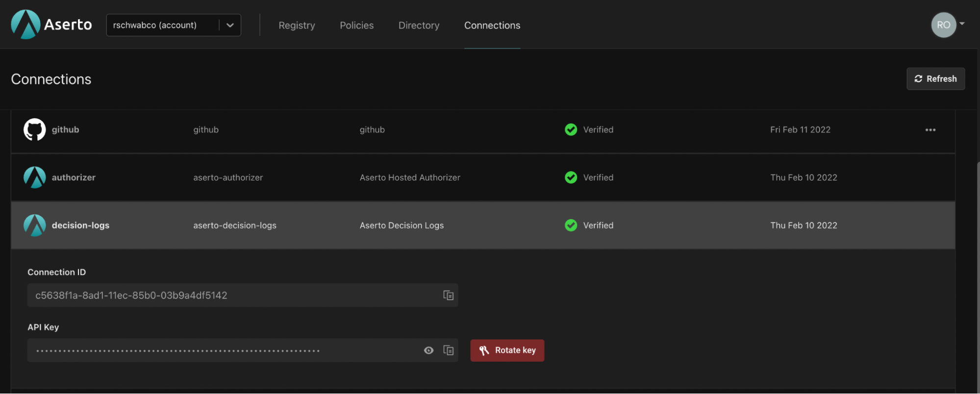
Task: Click the masked API Key field
Action: tap(243, 350)
